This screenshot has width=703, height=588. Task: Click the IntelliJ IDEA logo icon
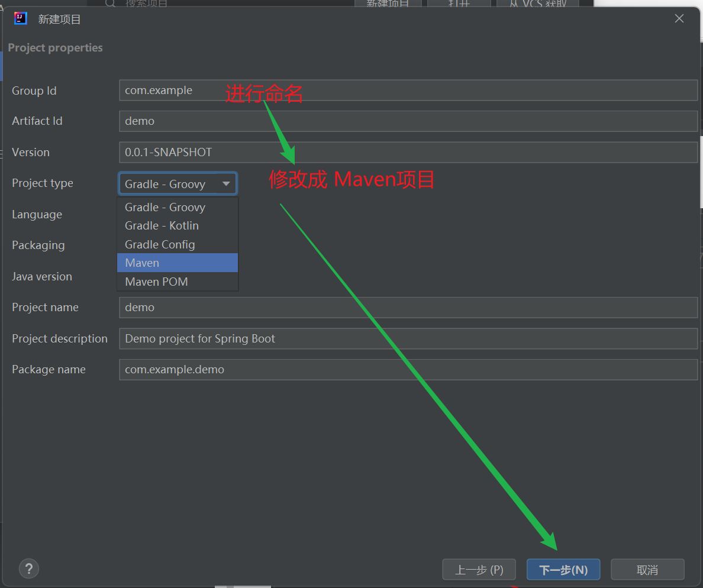(20, 18)
